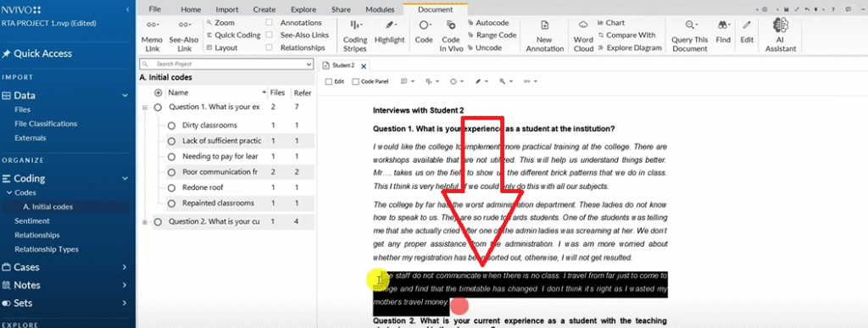This screenshot has height=328, width=868.
Task: Open File Classifications in sidebar
Action: [46, 124]
